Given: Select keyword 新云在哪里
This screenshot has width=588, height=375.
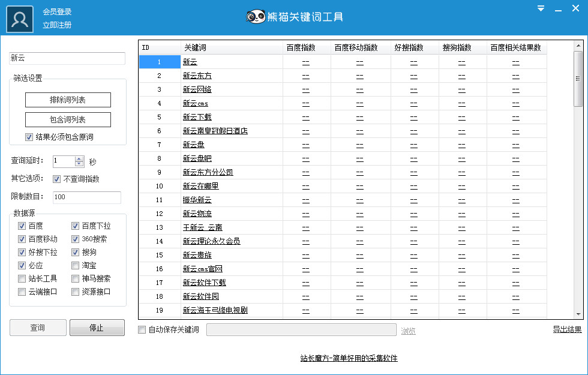Looking at the screenshot, I should coord(200,187).
